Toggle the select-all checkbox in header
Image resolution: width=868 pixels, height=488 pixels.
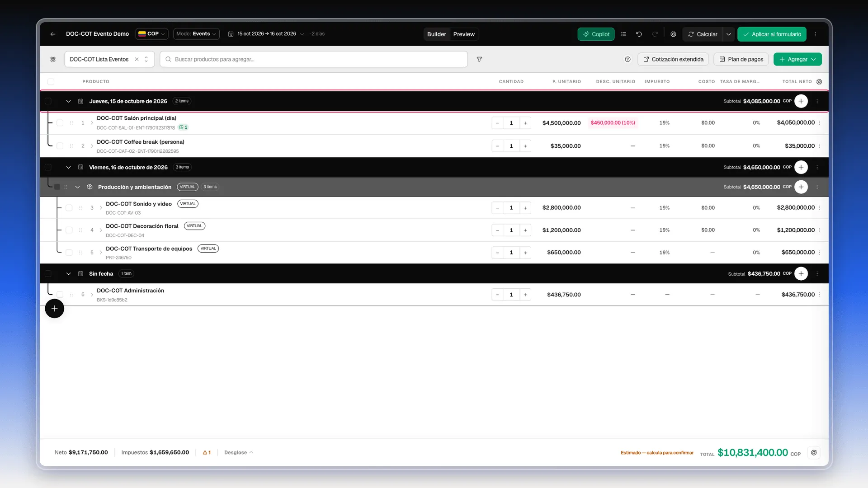pos(51,82)
